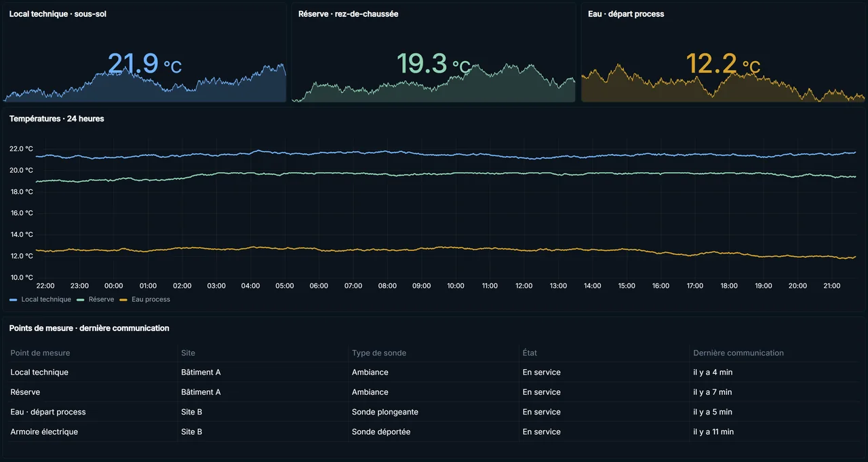This screenshot has width=868, height=462.
Task: Open the 'Eau · départ process' panel title
Action: pyautogui.click(x=626, y=14)
